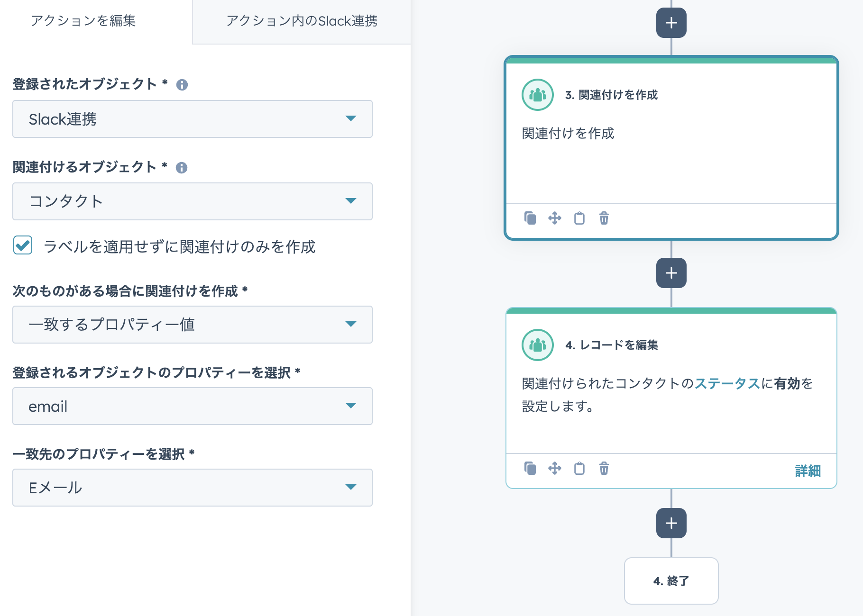Viewport: 863px width, 616px height.
Task: Click the move icon on レコードを編集 card
Action: [x=555, y=468]
